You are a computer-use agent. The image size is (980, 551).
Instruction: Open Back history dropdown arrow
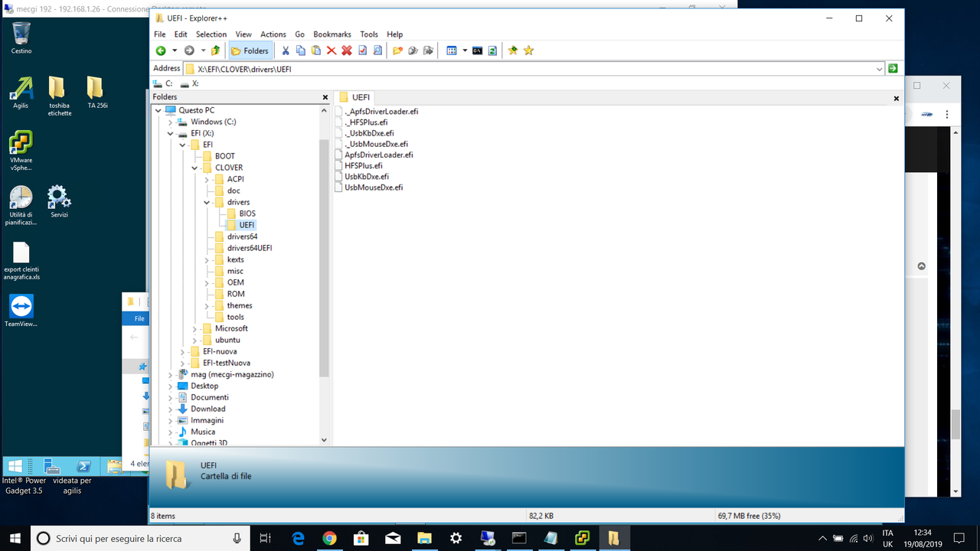tap(175, 51)
